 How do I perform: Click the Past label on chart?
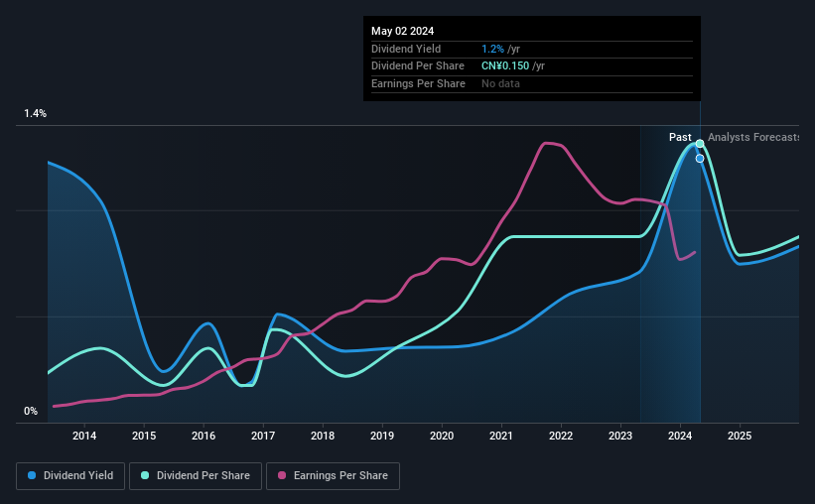(680, 137)
